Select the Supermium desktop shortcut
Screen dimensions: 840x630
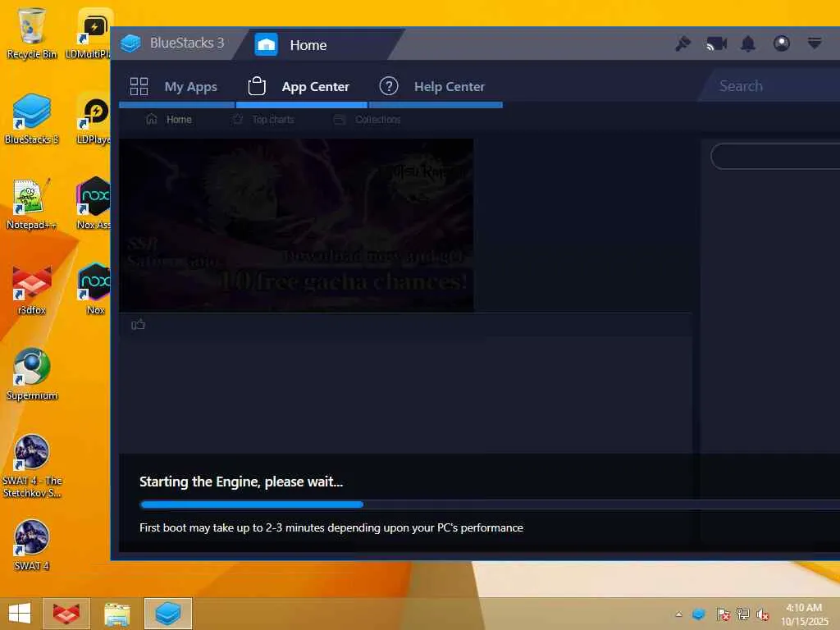click(32, 374)
